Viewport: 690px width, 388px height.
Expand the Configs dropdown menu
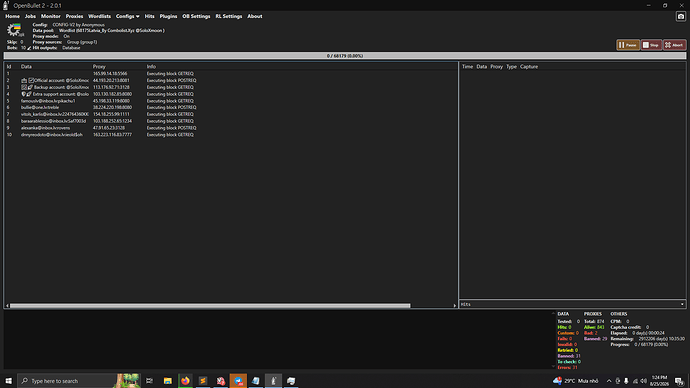tap(128, 16)
